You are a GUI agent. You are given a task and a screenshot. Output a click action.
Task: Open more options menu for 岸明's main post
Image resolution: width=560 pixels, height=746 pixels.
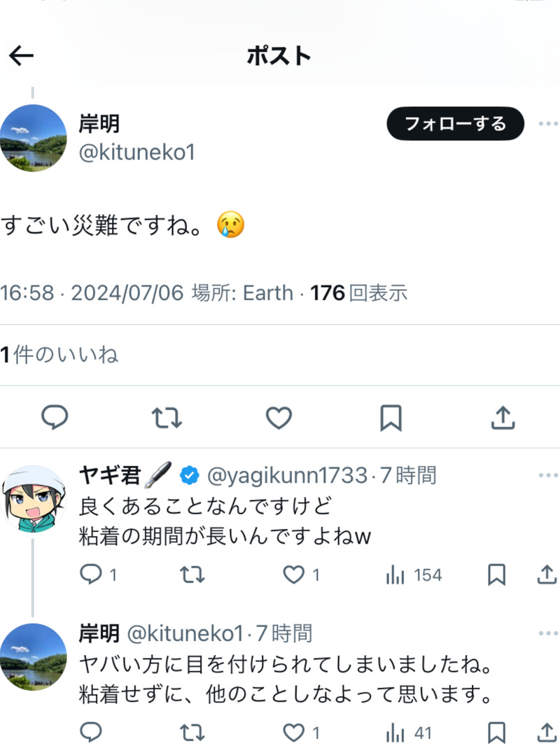(x=547, y=125)
